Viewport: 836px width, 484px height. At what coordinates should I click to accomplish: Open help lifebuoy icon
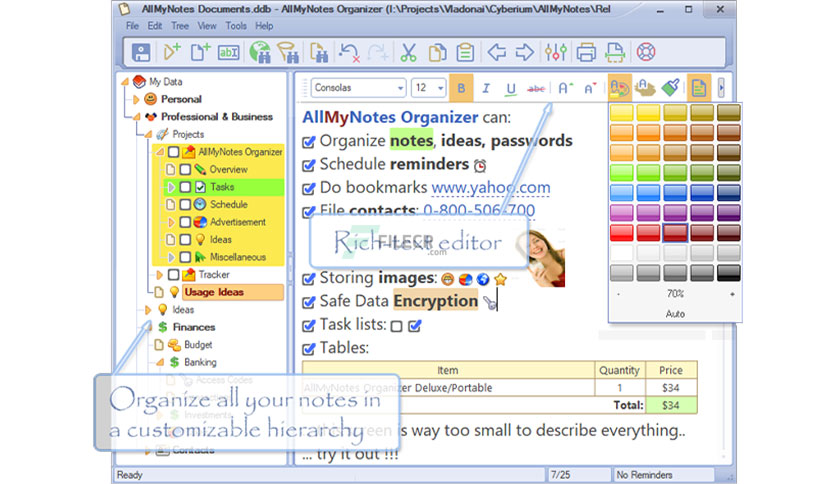point(646,52)
